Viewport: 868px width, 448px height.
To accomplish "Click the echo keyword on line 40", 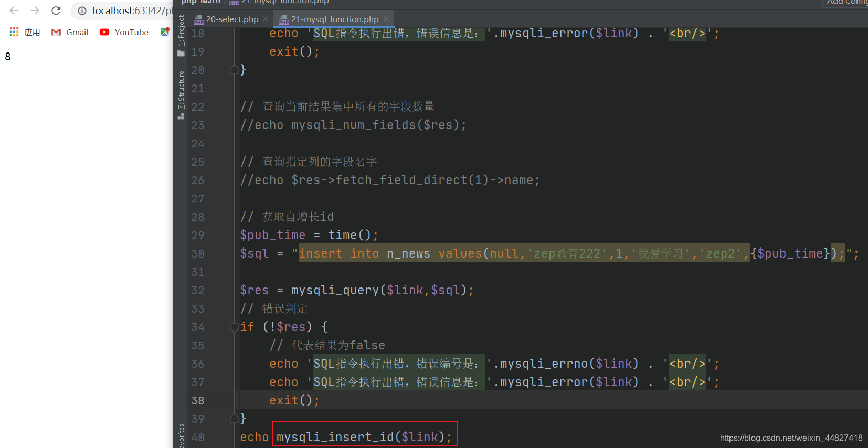I will coord(255,437).
